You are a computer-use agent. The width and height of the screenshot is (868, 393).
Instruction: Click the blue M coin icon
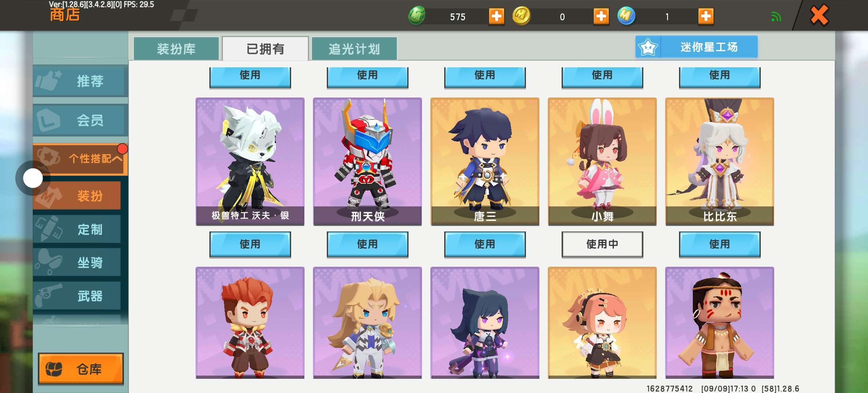(626, 16)
